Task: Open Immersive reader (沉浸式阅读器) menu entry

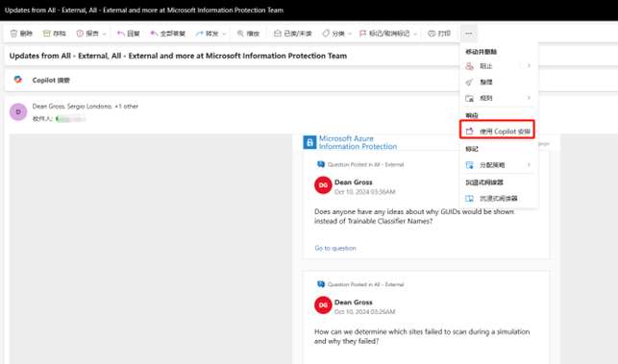Action: pyautogui.click(x=499, y=199)
